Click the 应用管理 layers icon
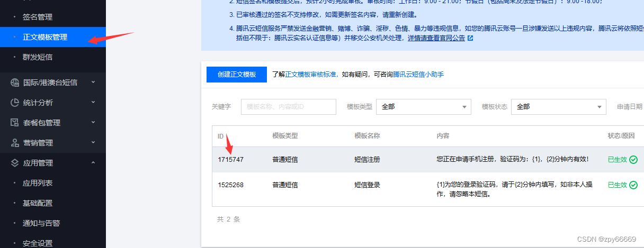Viewport: 644px width, 248px height. [x=15, y=163]
